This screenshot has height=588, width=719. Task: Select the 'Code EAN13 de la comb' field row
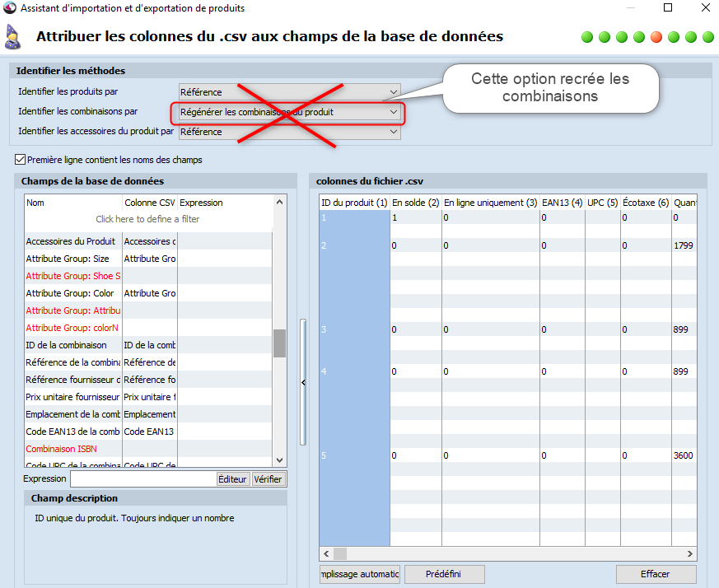click(148, 432)
